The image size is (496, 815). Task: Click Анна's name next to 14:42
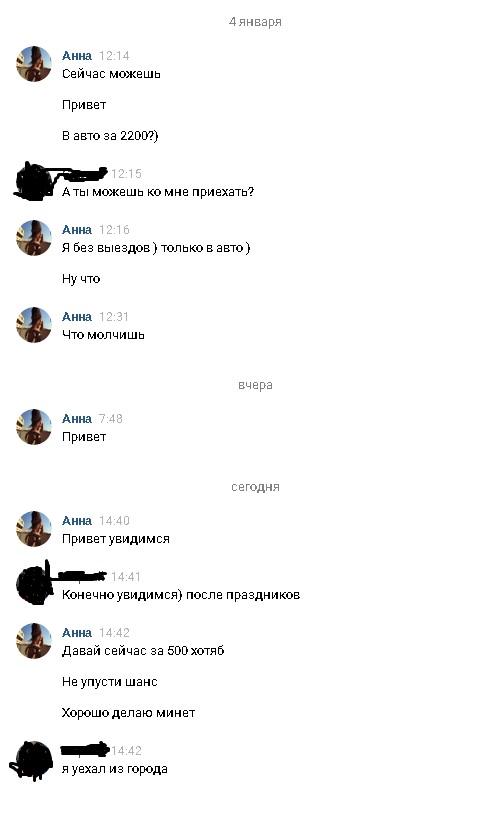[77, 633]
